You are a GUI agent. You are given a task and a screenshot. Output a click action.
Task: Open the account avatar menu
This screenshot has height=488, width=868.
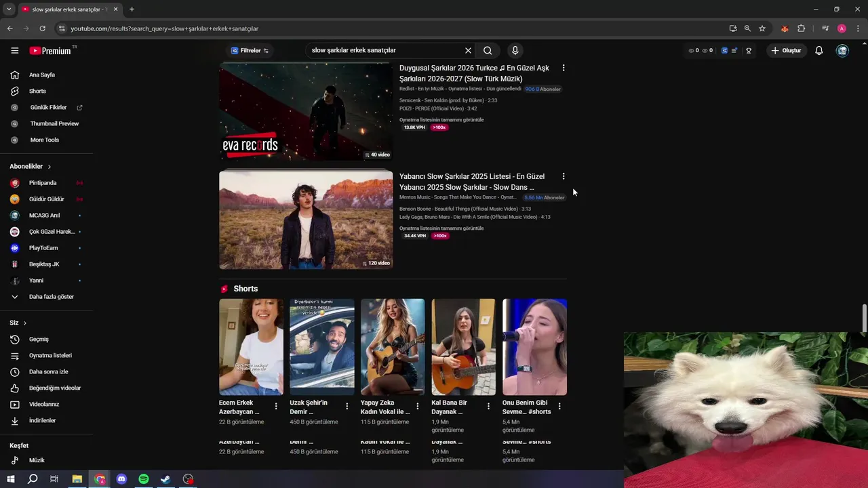point(842,50)
